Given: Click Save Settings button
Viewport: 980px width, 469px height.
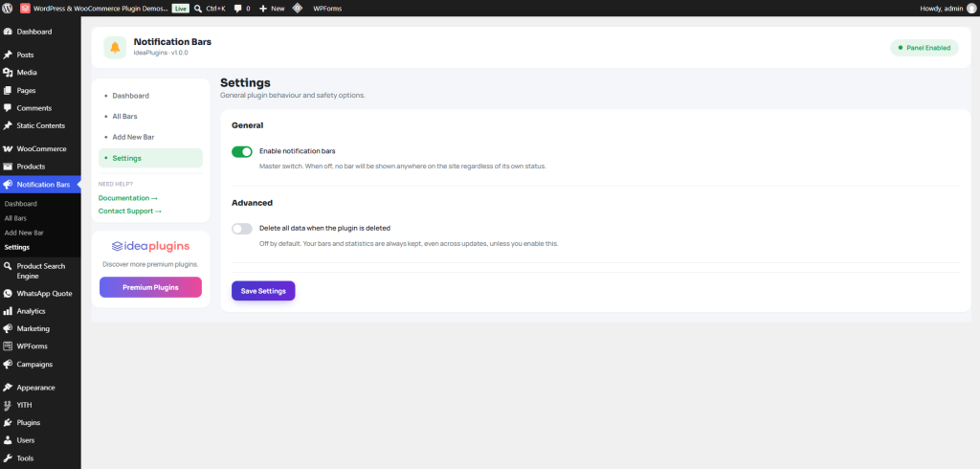Looking at the screenshot, I should [x=263, y=291].
